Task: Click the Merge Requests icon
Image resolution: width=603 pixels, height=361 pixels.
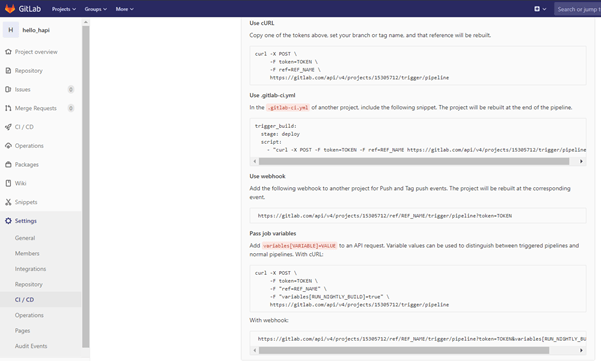Action: 8,108
